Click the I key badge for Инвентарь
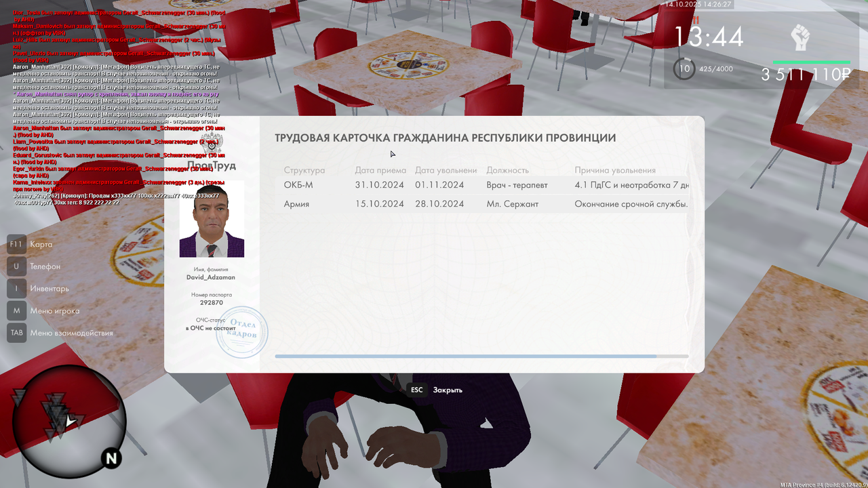This screenshot has width=868, height=488. click(x=16, y=288)
